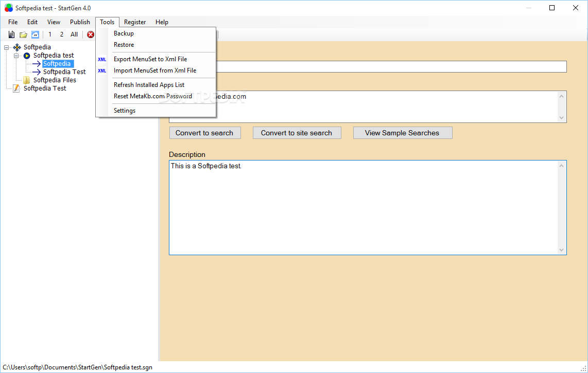
Task: Select the bottom Softpedia Test note item
Action: point(45,88)
